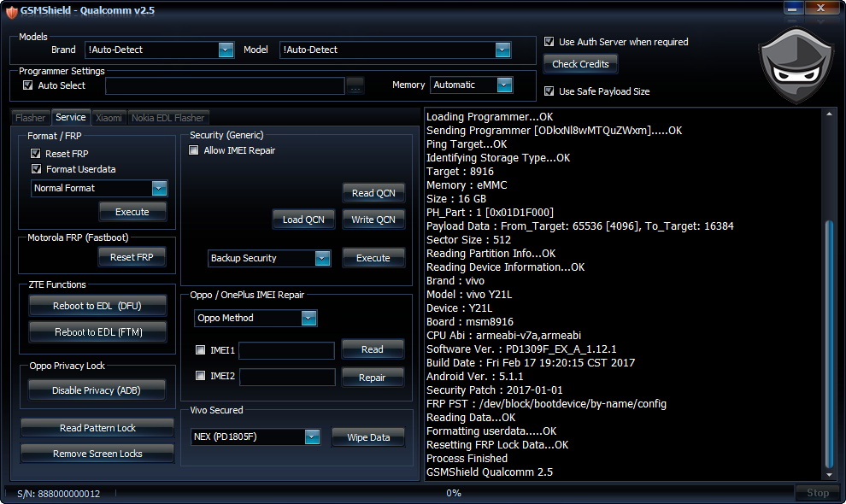Click the Check Credits button
846x504 pixels.
[580, 64]
